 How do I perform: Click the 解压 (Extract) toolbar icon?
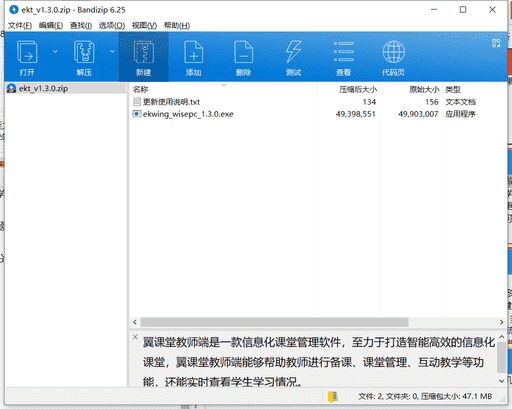pyautogui.click(x=84, y=52)
